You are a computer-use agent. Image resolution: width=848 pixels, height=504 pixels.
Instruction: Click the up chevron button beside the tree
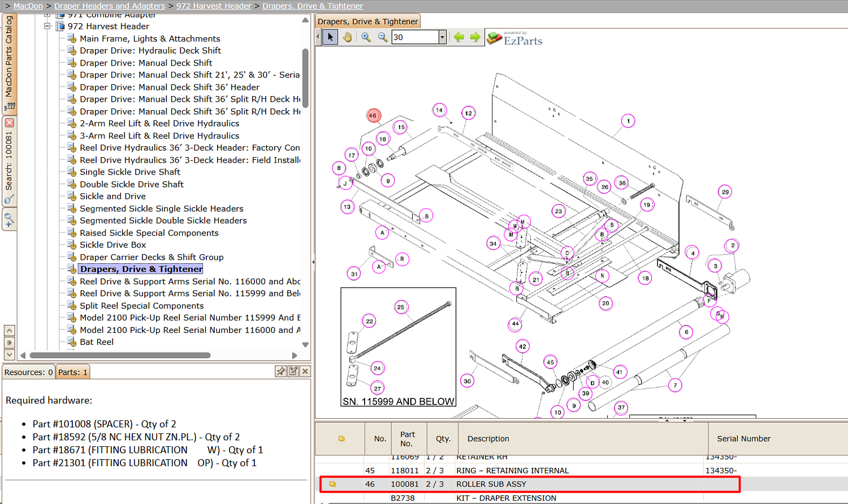9,330
